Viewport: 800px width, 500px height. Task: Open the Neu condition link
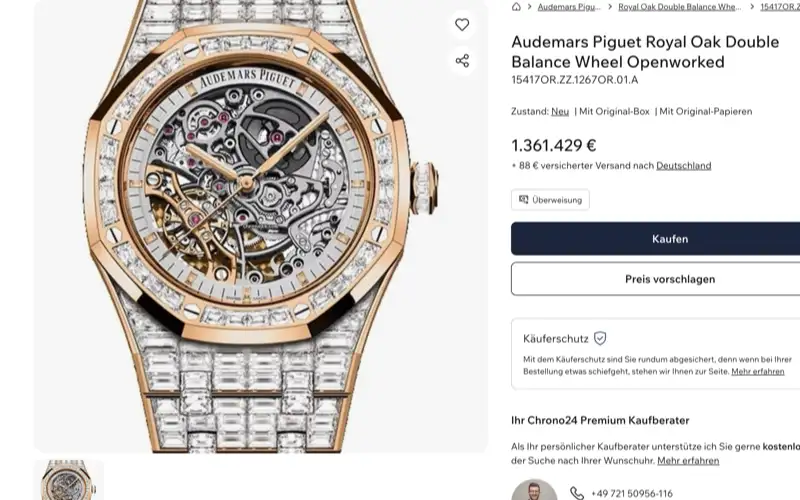pos(560,111)
